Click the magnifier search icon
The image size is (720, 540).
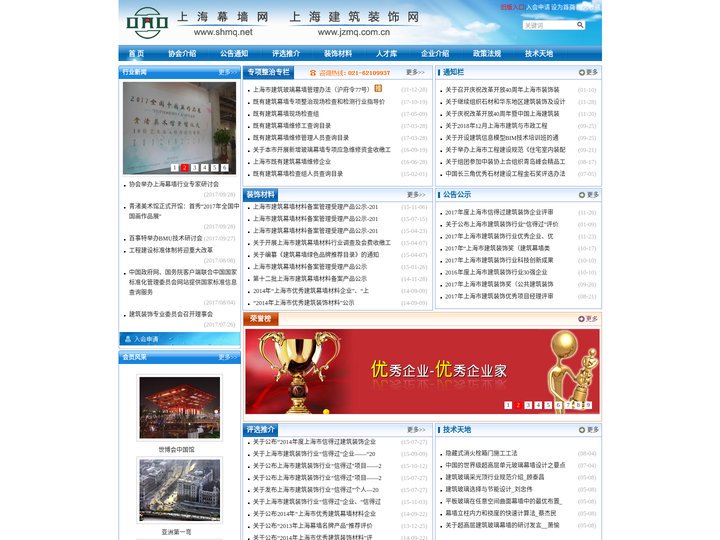coord(580,25)
